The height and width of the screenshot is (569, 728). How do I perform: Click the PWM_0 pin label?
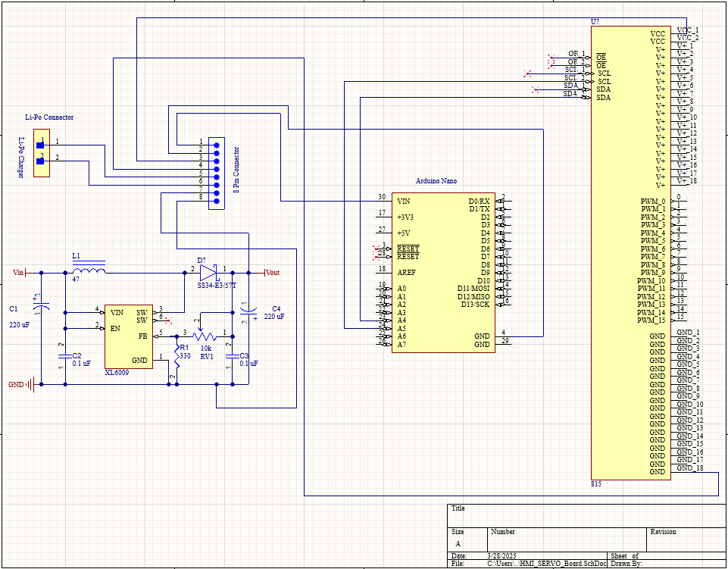click(653, 201)
